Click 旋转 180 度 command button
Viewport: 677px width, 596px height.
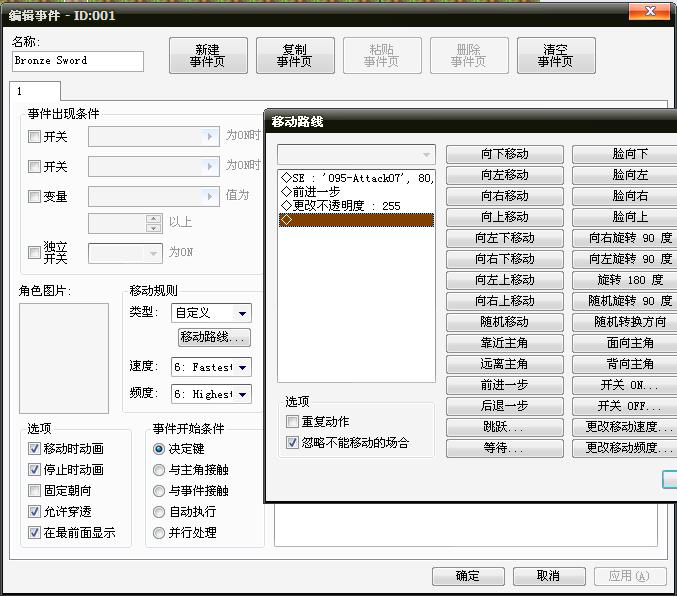625,280
